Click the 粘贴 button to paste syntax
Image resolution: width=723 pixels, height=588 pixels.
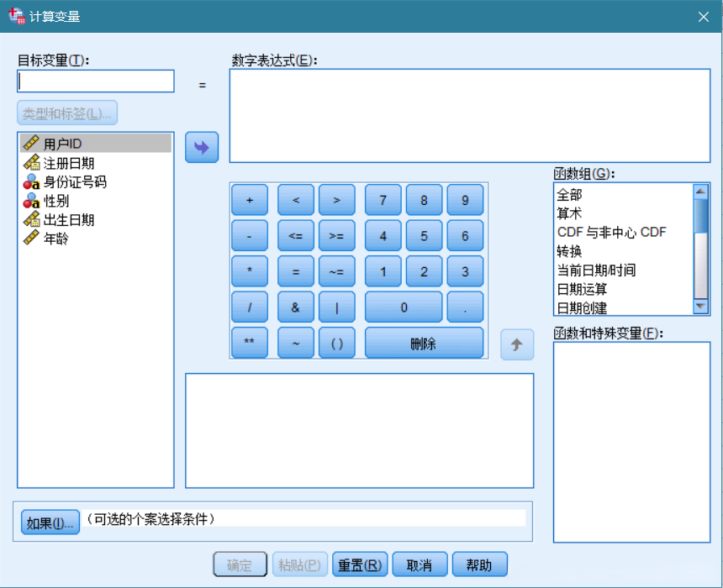(299, 564)
